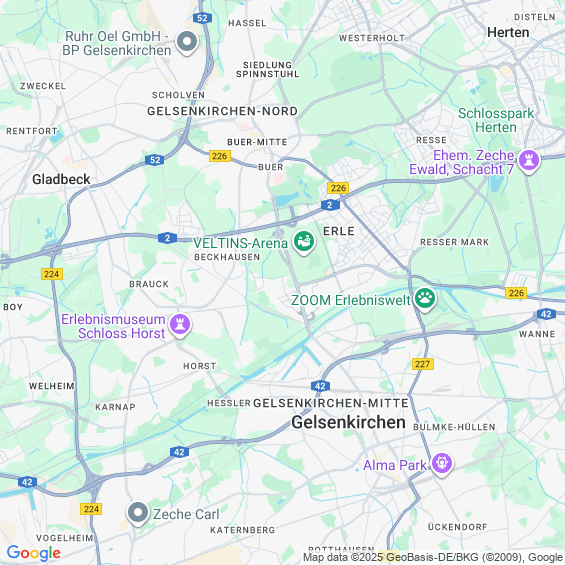Click the Google logo
The image size is (565, 565).
[34, 553]
